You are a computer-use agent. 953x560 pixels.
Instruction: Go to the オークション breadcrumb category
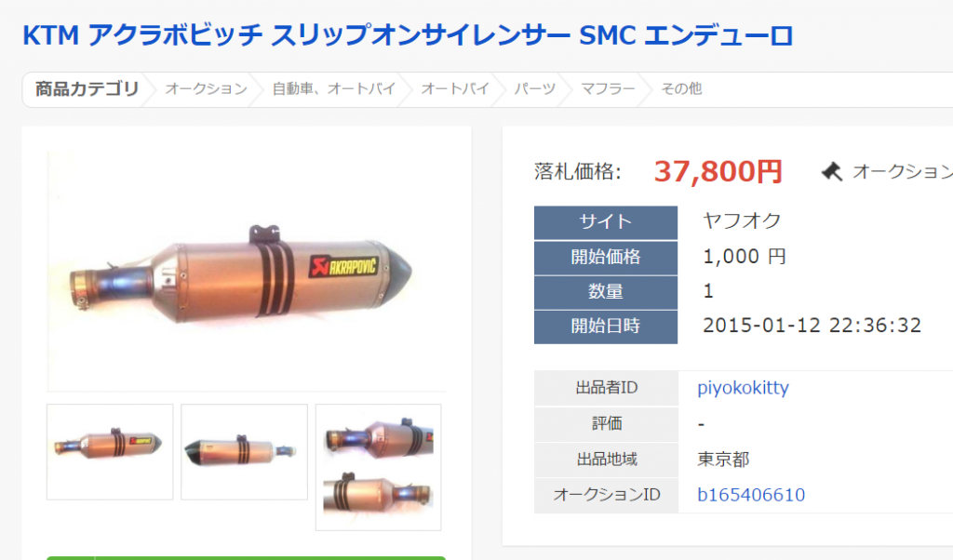tap(206, 89)
